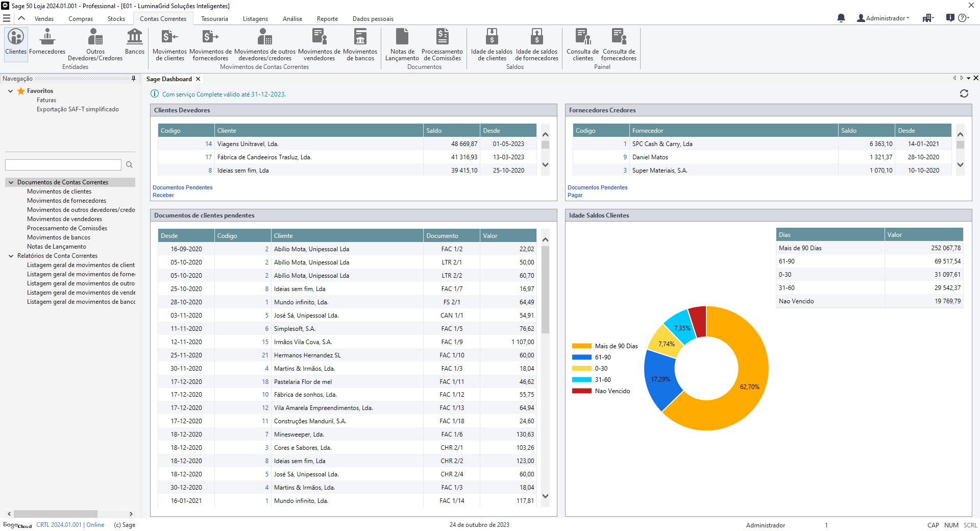Click the navigation search magnifier icon
The width and height of the screenshot is (980, 531).
[x=129, y=165]
